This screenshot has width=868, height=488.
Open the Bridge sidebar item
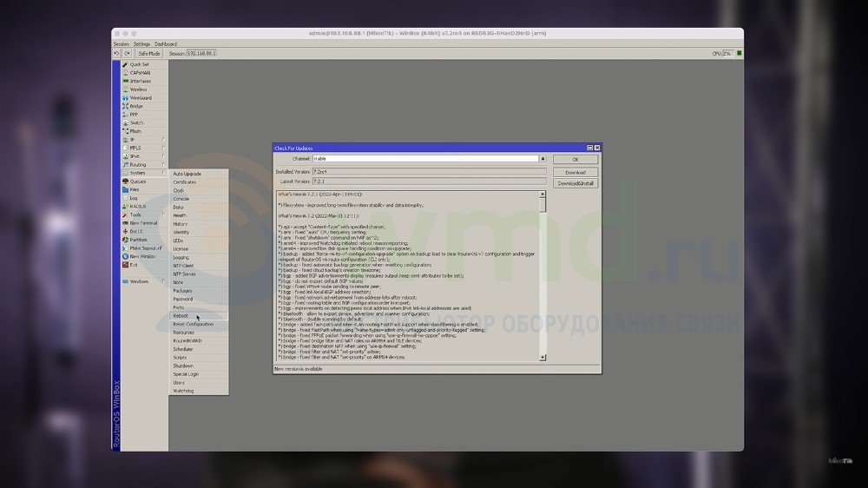click(x=144, y=106)
